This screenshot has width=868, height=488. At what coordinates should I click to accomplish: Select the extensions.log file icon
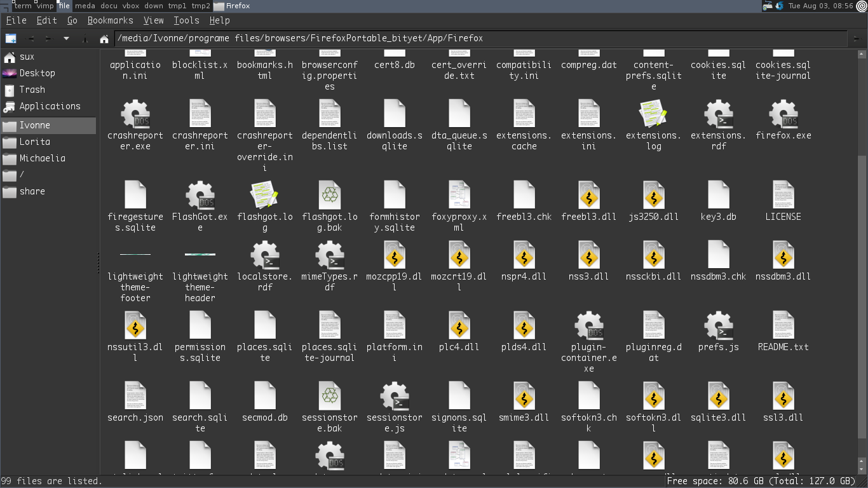coord(654,114)
